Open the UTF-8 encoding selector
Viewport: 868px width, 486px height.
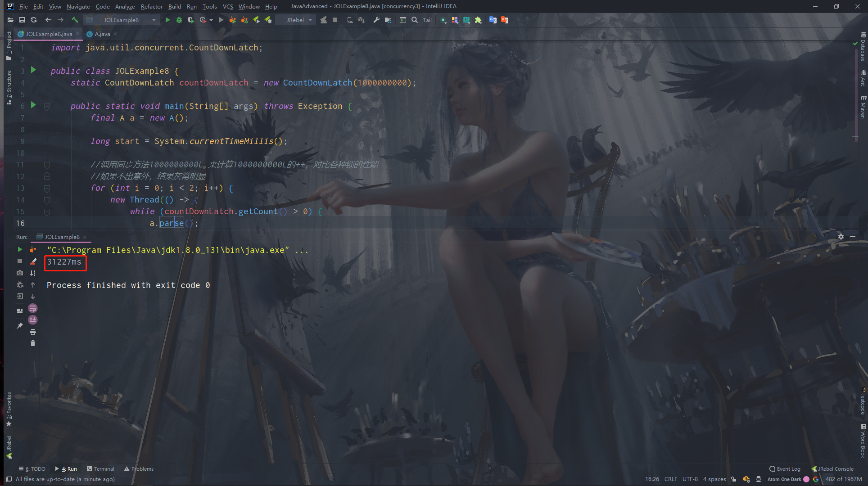point(690,479)
